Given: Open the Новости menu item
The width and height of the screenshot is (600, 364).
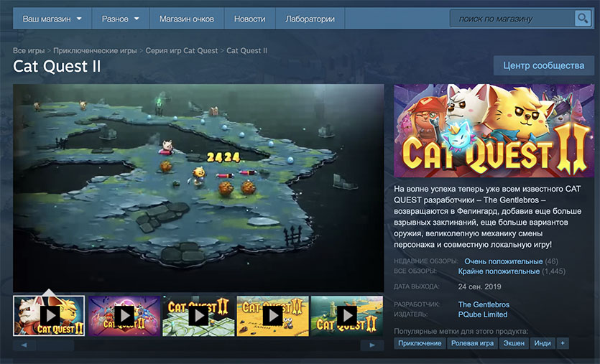Looking at the screenshot, I should coord(249,19).
